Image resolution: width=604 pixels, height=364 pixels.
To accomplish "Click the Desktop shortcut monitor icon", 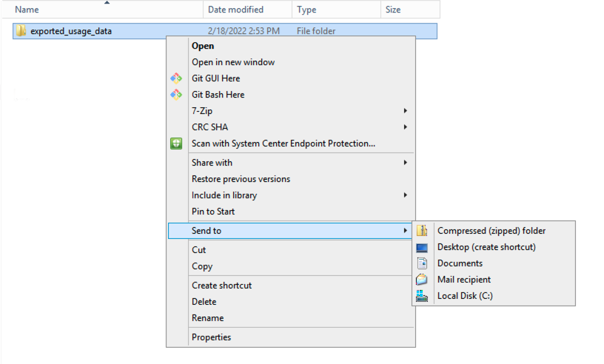I will point(422,247).
